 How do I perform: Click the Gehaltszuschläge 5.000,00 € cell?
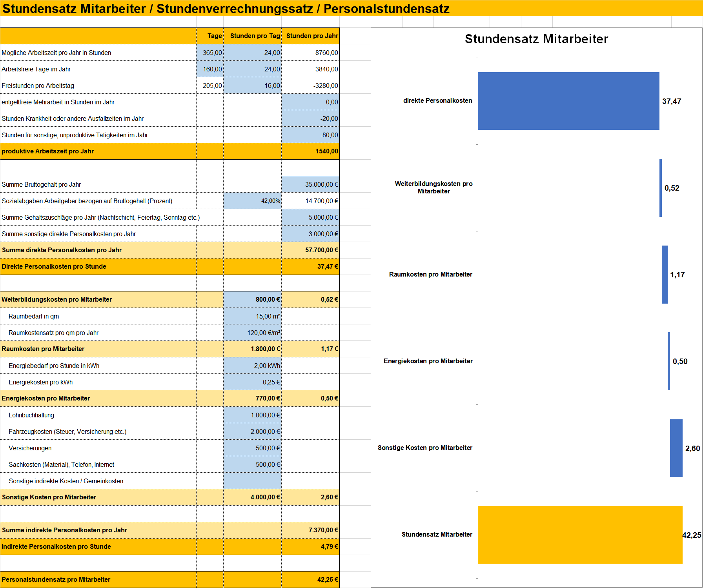(x=310, y=217)
